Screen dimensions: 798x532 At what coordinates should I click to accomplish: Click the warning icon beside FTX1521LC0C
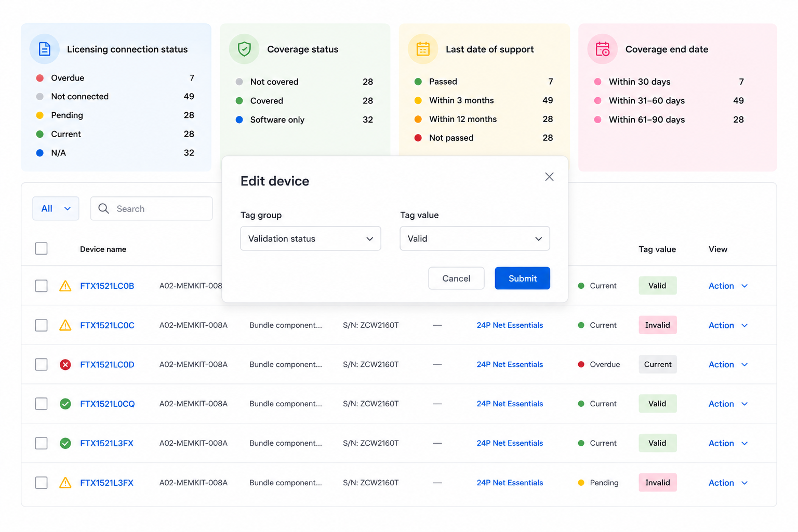coord(65,325)
